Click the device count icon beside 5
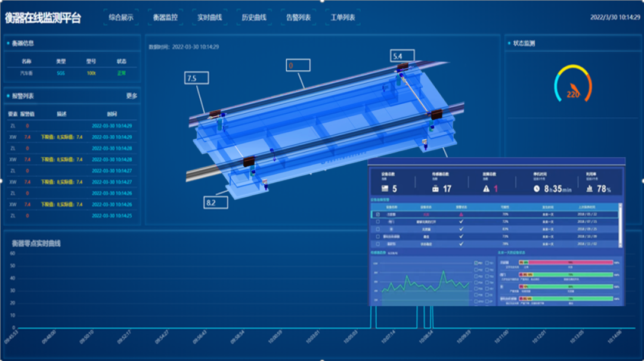The height and width of the screenshot is (361, 644). (x=385, y=189)
